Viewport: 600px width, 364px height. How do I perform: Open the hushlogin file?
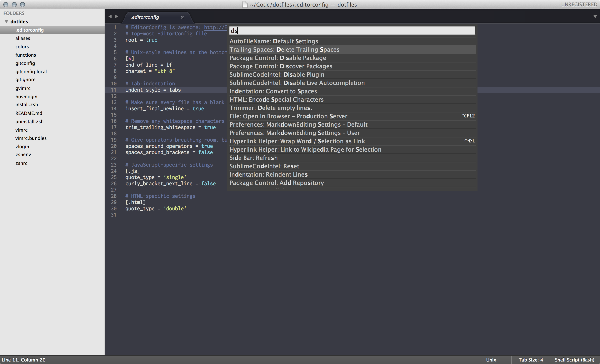pos(26,96)
